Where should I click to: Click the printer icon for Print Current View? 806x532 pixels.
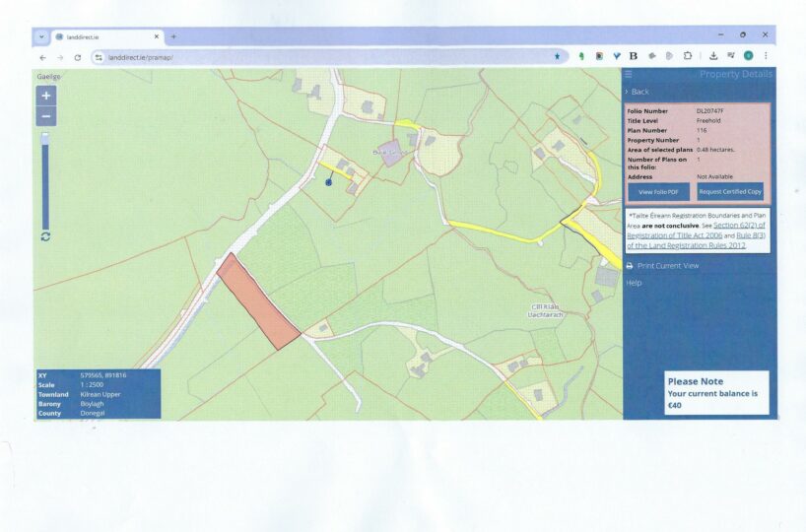click(630, 266)
